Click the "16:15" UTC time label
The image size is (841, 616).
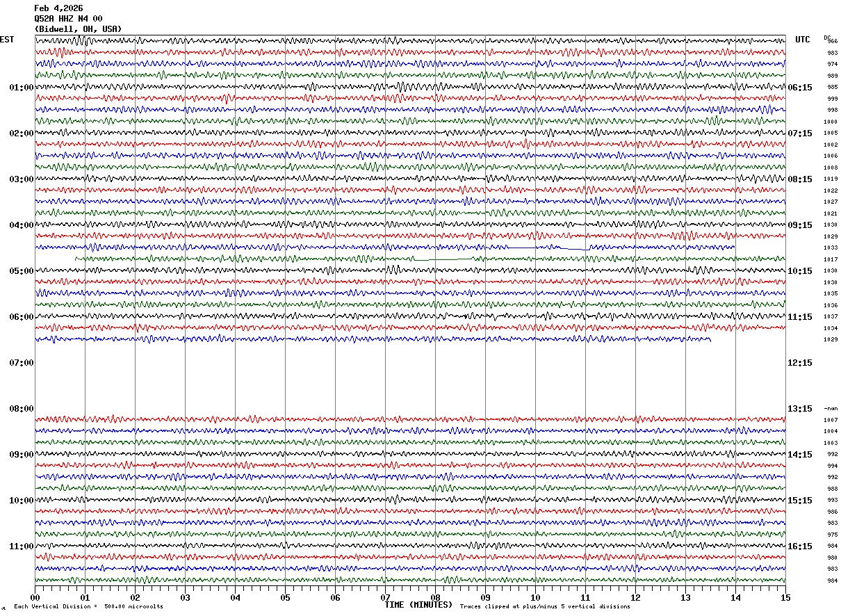point(800,546)
